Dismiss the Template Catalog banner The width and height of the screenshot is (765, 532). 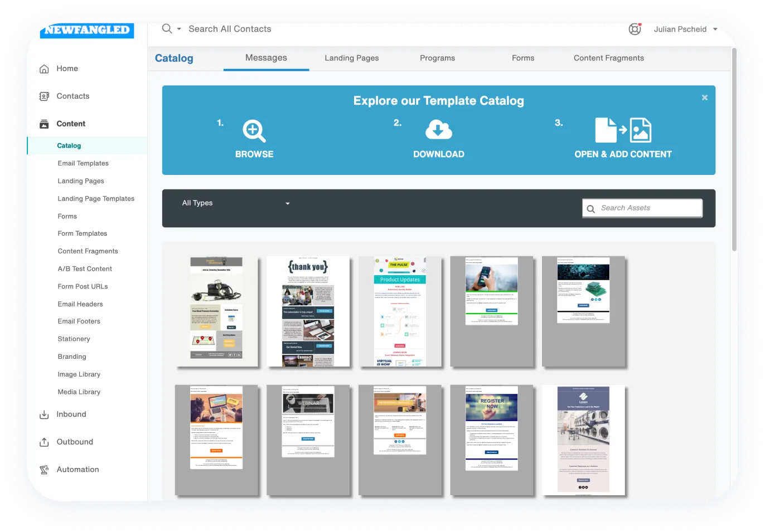click(704, 97)
